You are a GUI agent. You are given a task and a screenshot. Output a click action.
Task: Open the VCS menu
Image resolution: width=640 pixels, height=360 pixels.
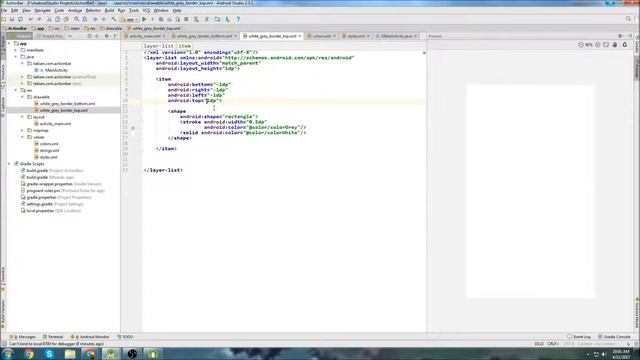(x=146, y=10)
